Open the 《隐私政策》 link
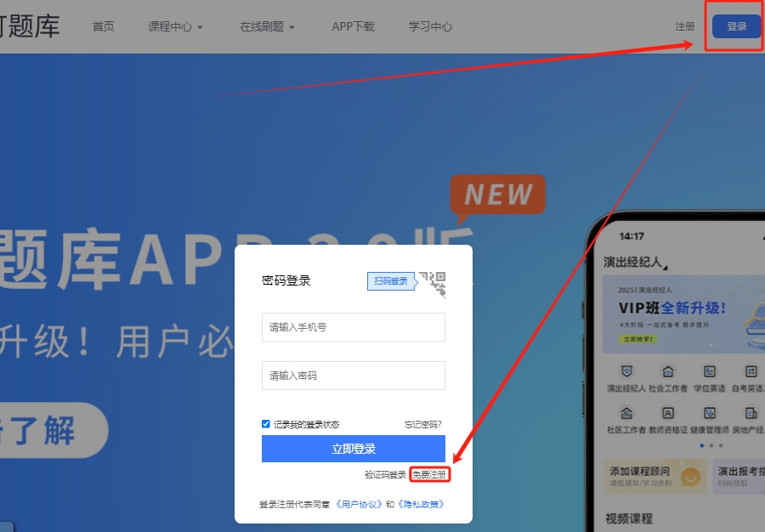The width and height of the screenshot is (765, 532). [x=421, y=504]
